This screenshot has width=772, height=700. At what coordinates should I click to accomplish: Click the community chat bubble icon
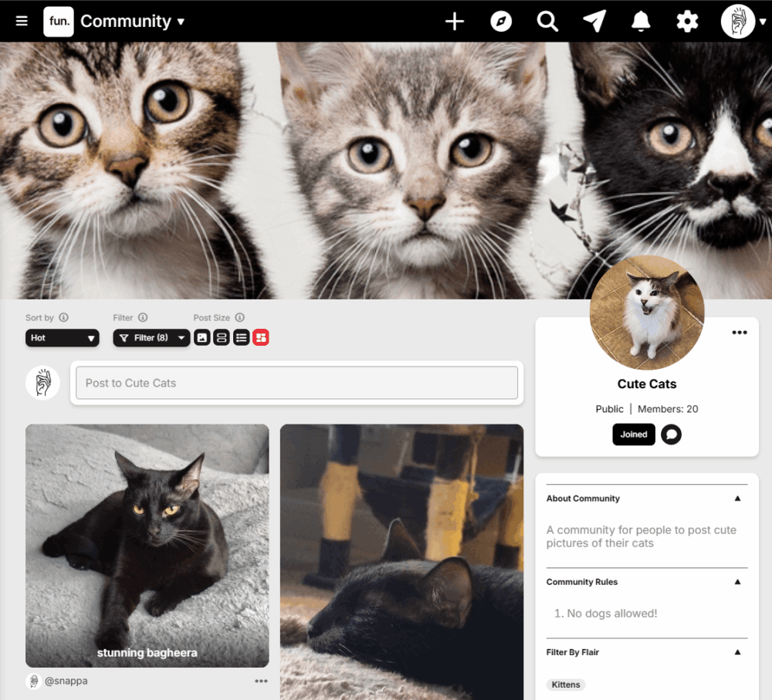(x=671, y=435)
